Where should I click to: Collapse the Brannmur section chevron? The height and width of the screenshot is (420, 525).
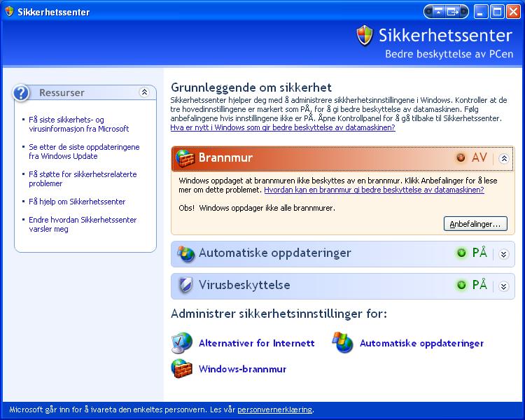(503, 158)
